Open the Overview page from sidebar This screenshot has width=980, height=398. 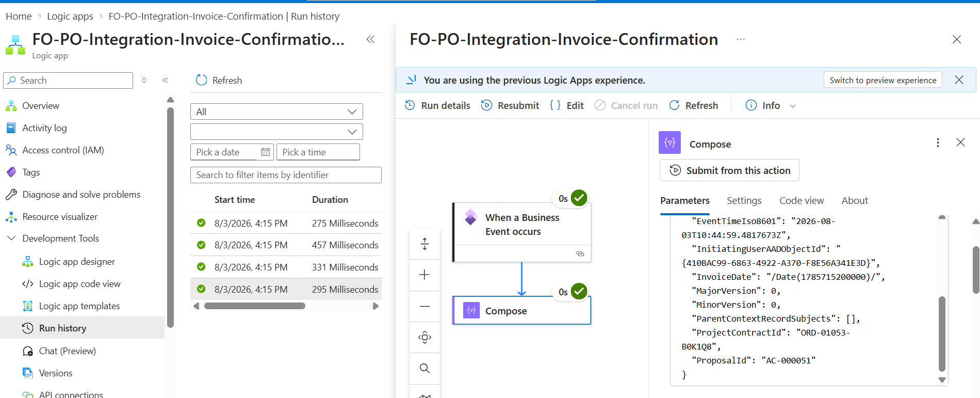point(40,106)
